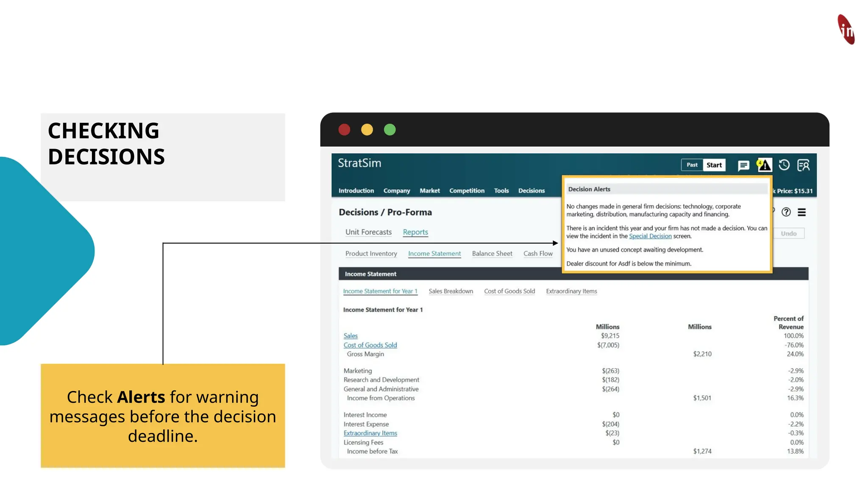Select the Income from Operations value $1,501
This screenshot has width=868, height=488.
tap(702, 398)
